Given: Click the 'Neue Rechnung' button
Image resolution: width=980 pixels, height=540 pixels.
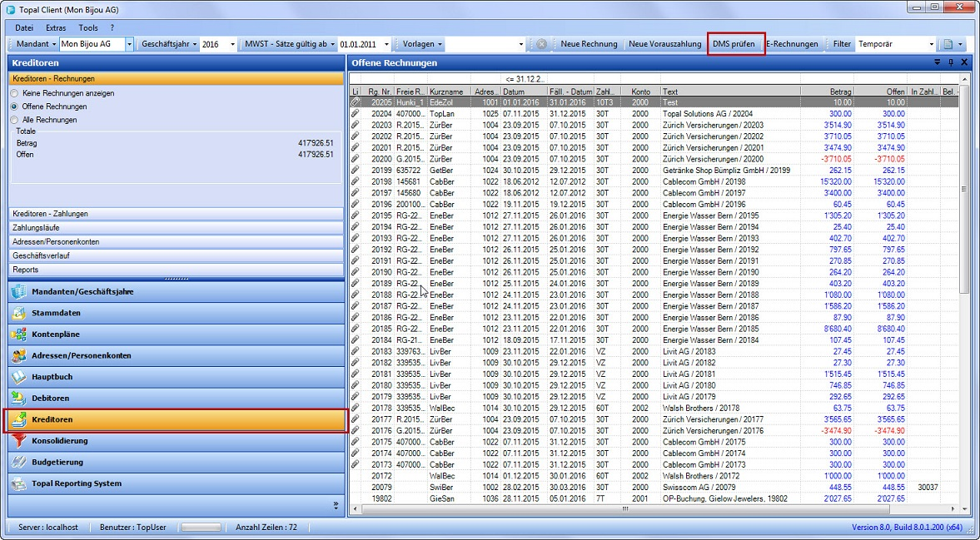Looking at the screenshot, I should tap(589, 44).
